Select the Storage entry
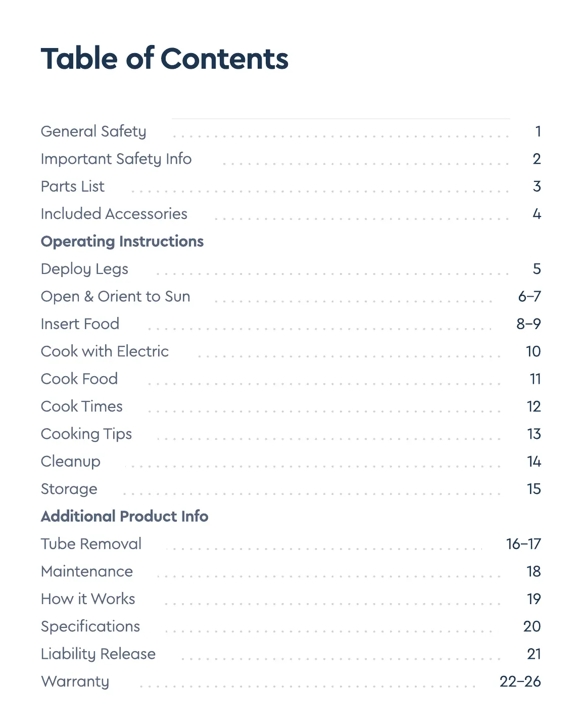582x728 pixels. [69, 489]
